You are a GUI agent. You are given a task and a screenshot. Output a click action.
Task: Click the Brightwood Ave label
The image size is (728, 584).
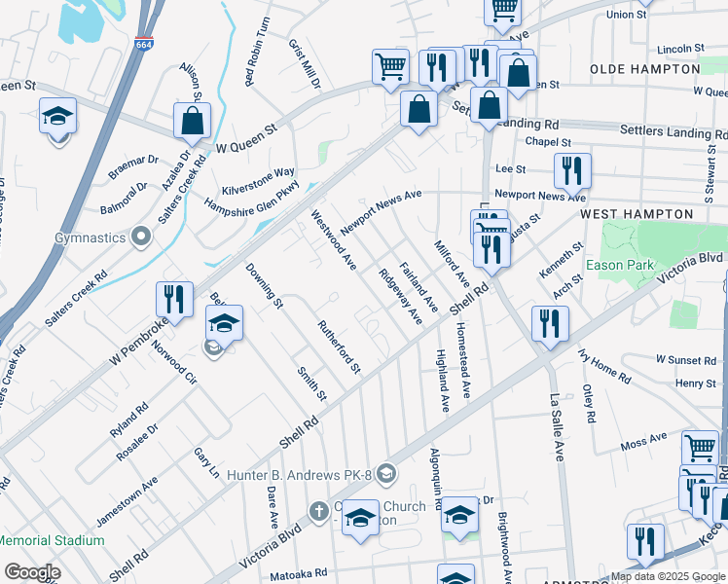(505, 548)
